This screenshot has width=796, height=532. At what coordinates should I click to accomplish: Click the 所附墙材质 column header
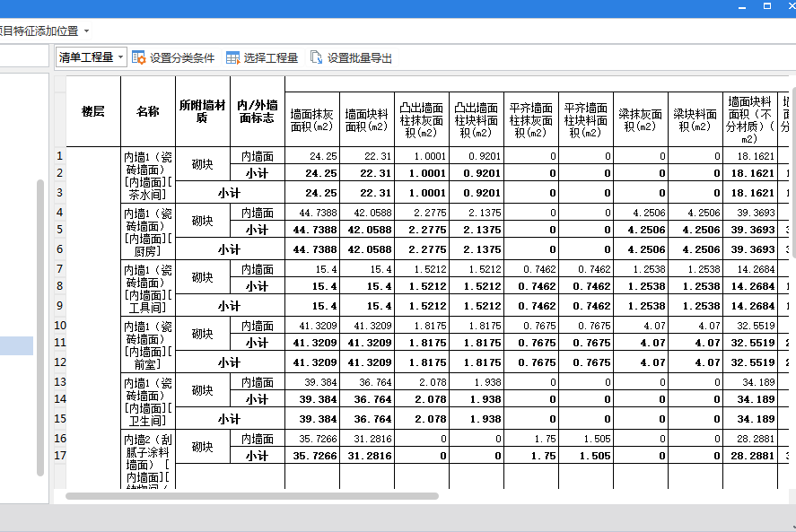point(203,111)
